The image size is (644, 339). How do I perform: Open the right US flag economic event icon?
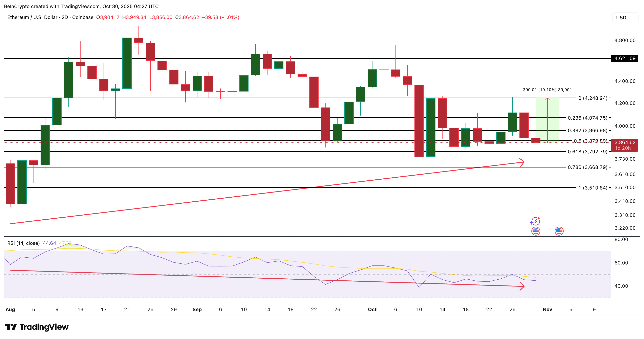[559, 231]
